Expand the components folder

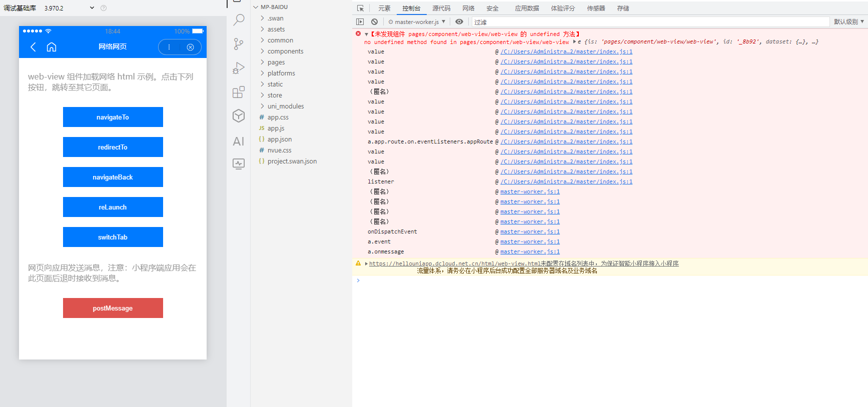coord(285,51)
